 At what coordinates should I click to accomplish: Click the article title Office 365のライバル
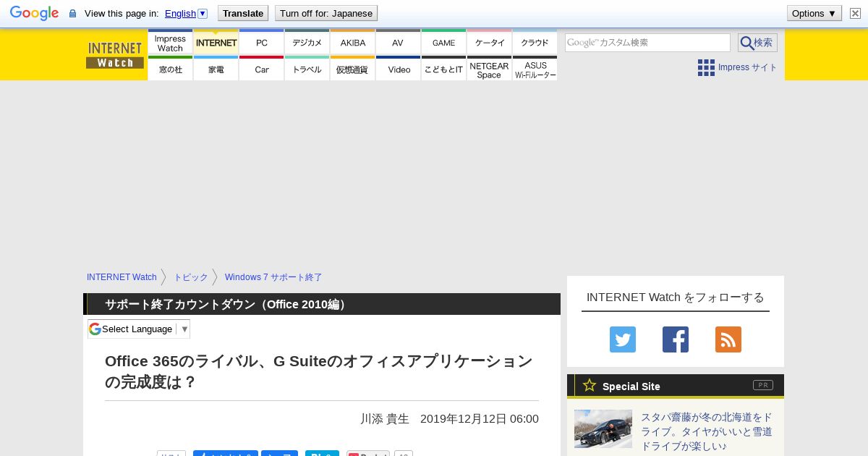point(319,371)
